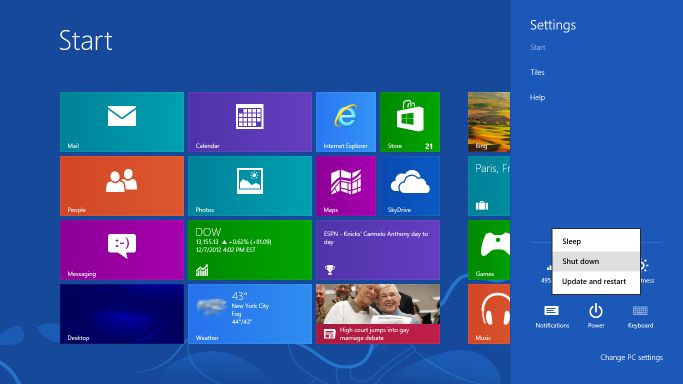Open the Messaging tile
The height and width of the screenshot is (384, 683).
click(122, 250)
